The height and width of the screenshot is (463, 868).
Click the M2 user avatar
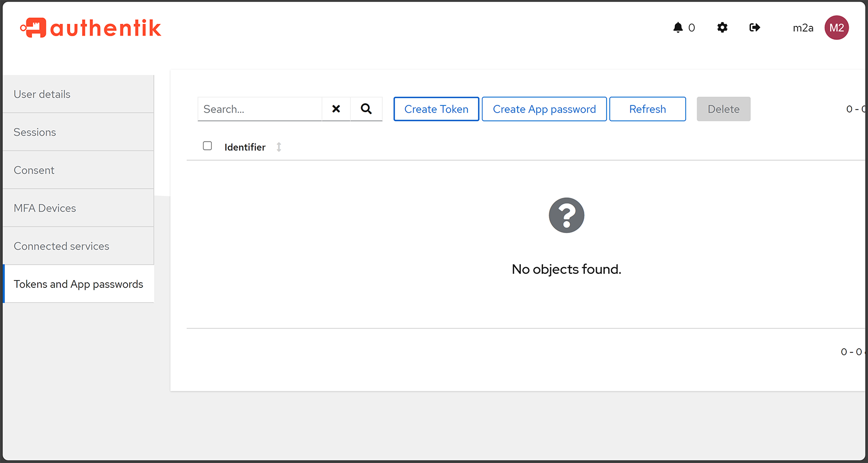pyautogui.click(x=836, y=28)
